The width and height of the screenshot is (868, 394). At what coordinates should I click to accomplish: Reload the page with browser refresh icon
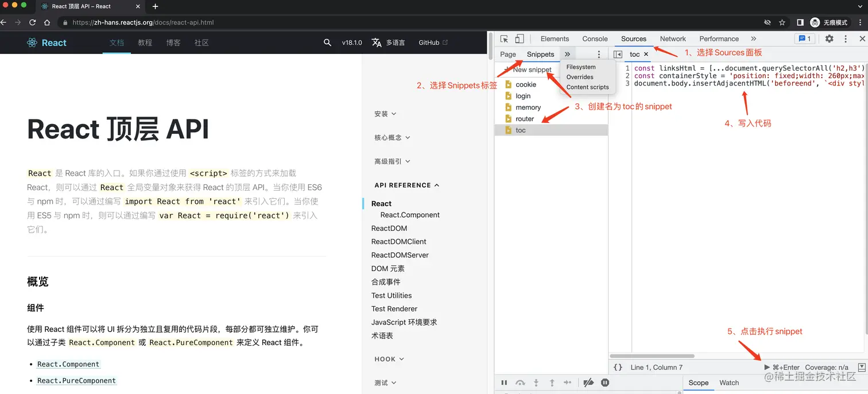[x=33, y=22]
